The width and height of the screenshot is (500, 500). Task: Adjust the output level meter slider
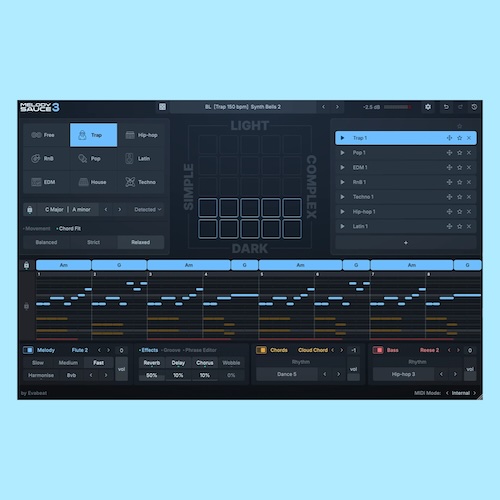398,107
